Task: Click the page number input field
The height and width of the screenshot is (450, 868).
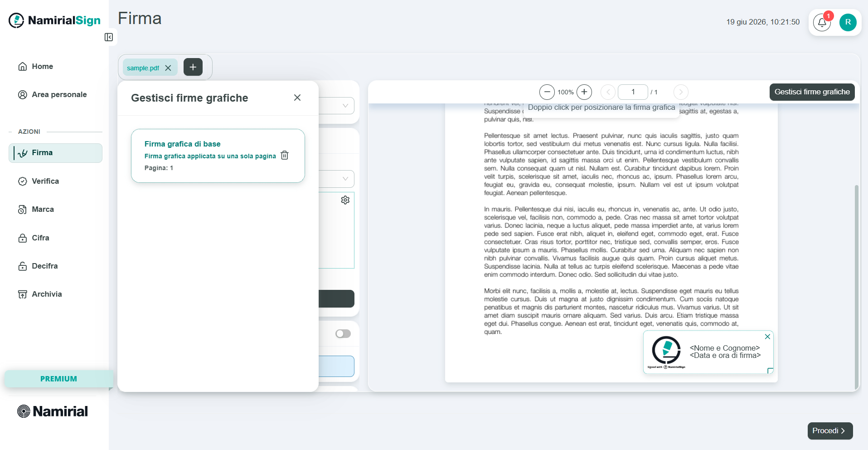Action: [633, 92]
